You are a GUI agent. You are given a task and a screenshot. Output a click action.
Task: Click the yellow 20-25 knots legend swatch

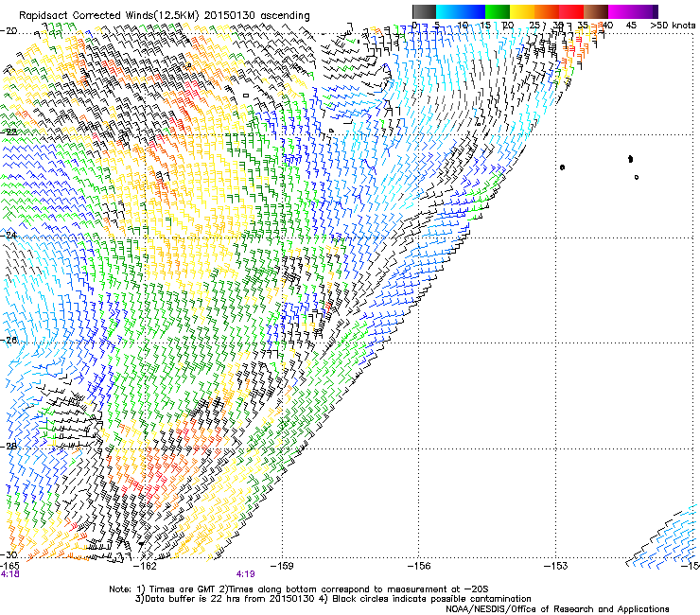[x=522, y=11]
